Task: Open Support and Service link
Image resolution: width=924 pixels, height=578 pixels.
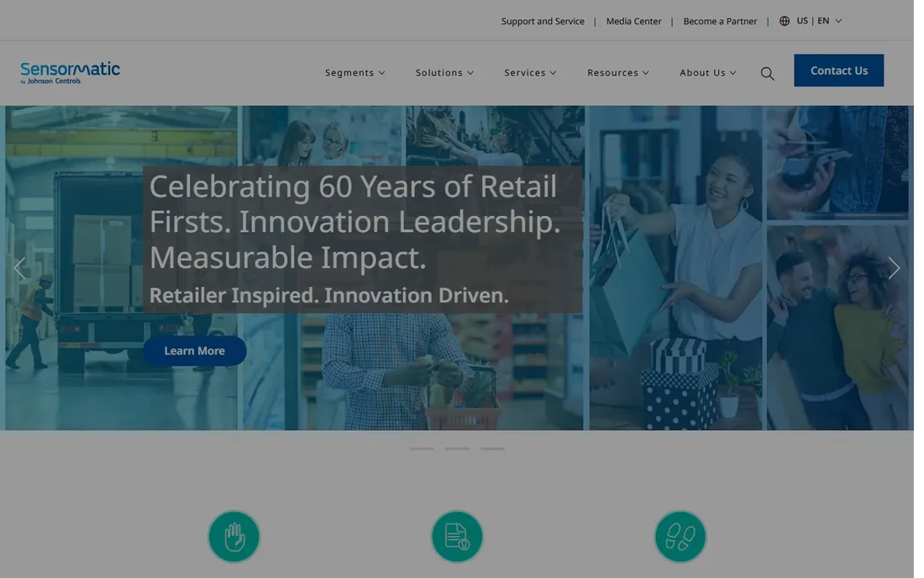Action: pos(543,21)
